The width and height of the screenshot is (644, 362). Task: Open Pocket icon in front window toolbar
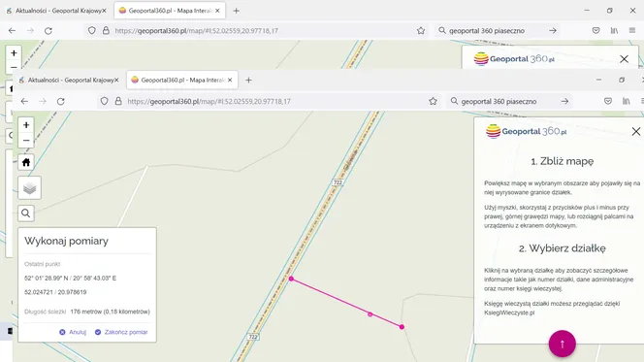tap(608, 101)
